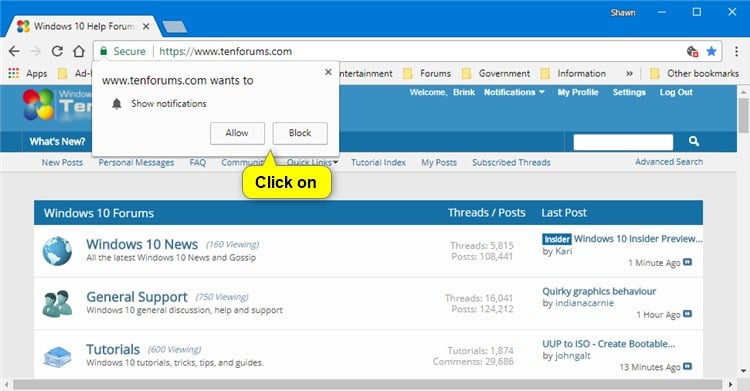The image size is (750, 391).
Task: Open UUP to ISO - Create Bootable thread
Action: click(x=608, y=344)
